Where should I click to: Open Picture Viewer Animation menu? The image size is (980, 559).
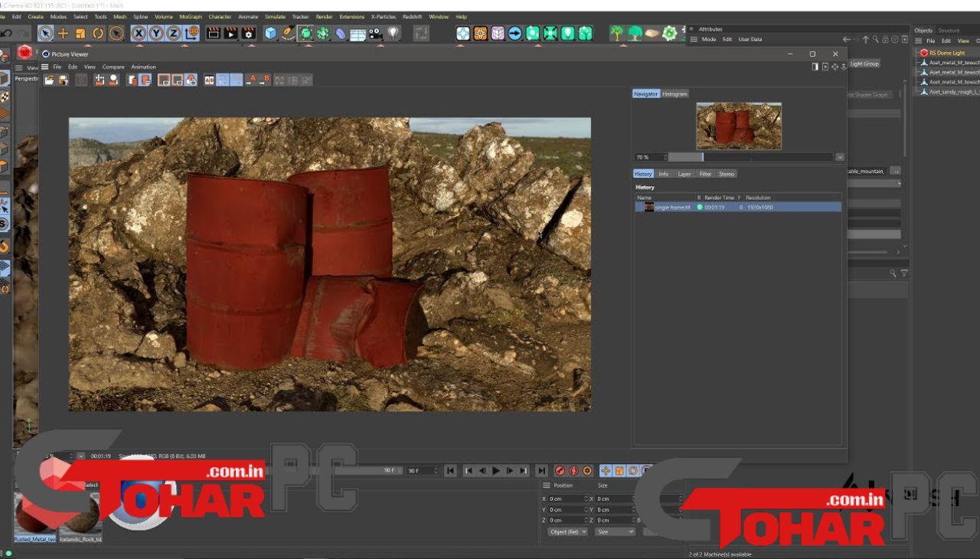(143, 67)
